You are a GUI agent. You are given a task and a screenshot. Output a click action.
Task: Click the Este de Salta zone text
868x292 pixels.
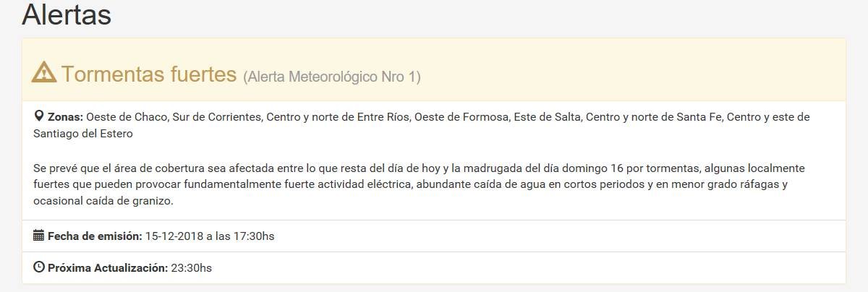pos(546,117)
